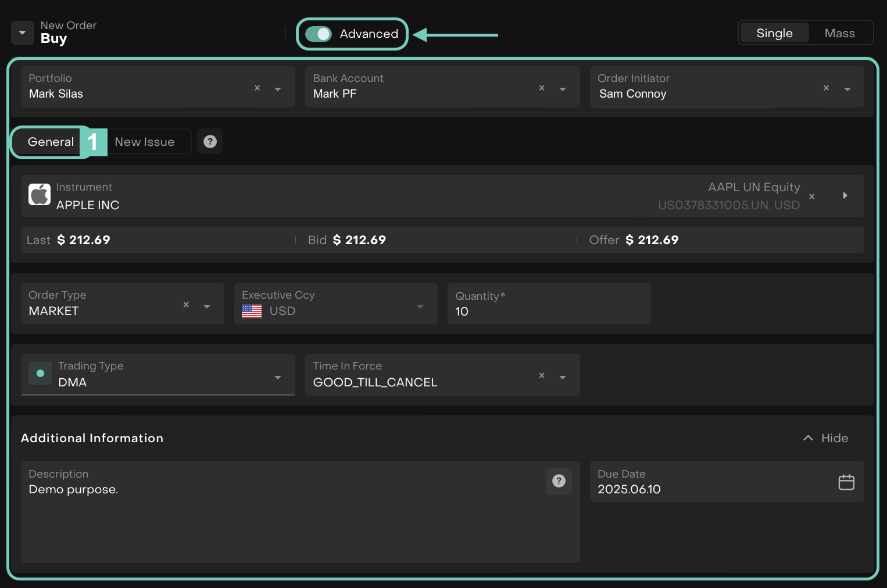Click the help icon next to New Issue
Image resolution: width=887 pixels, height=588 pixels.
tap(210, 142)
